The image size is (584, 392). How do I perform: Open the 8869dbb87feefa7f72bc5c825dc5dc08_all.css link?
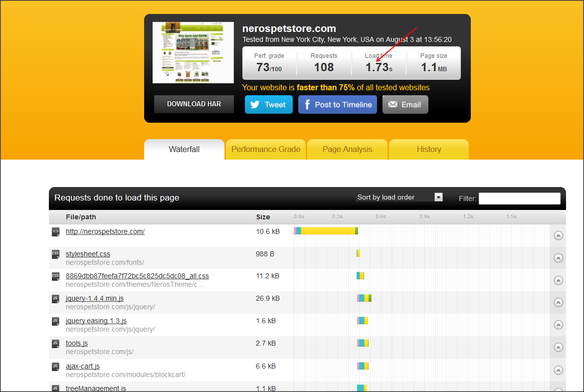click(x=137, y=276)
